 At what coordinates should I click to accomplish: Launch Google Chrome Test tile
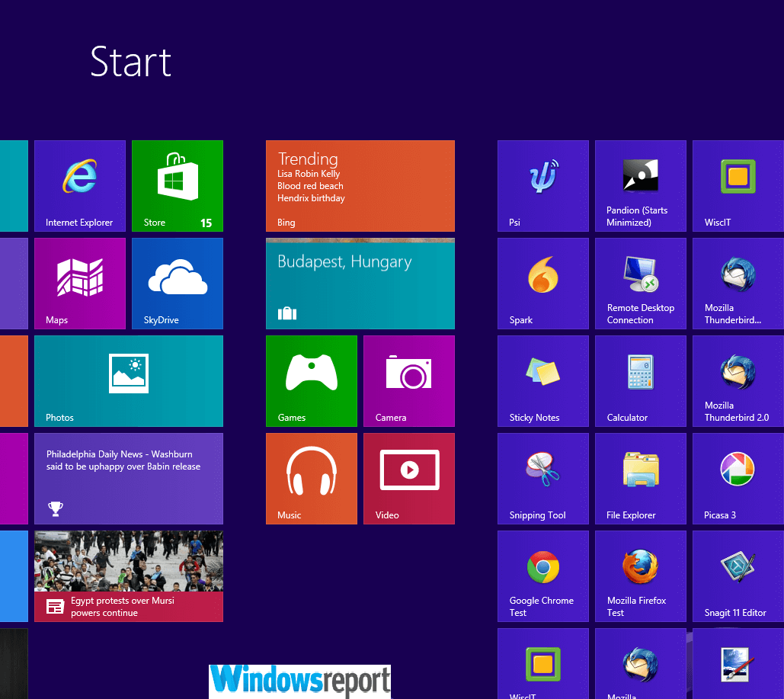point(543,576)
